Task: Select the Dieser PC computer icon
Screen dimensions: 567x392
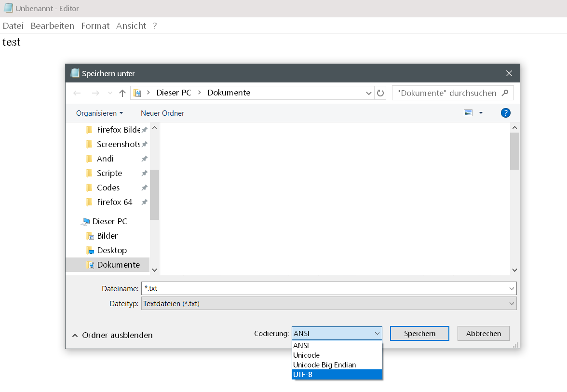Action: tap(86, 221)
